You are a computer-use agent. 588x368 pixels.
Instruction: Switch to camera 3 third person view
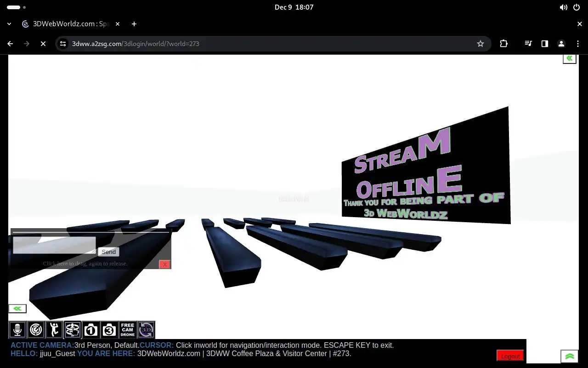pos(109,330)
